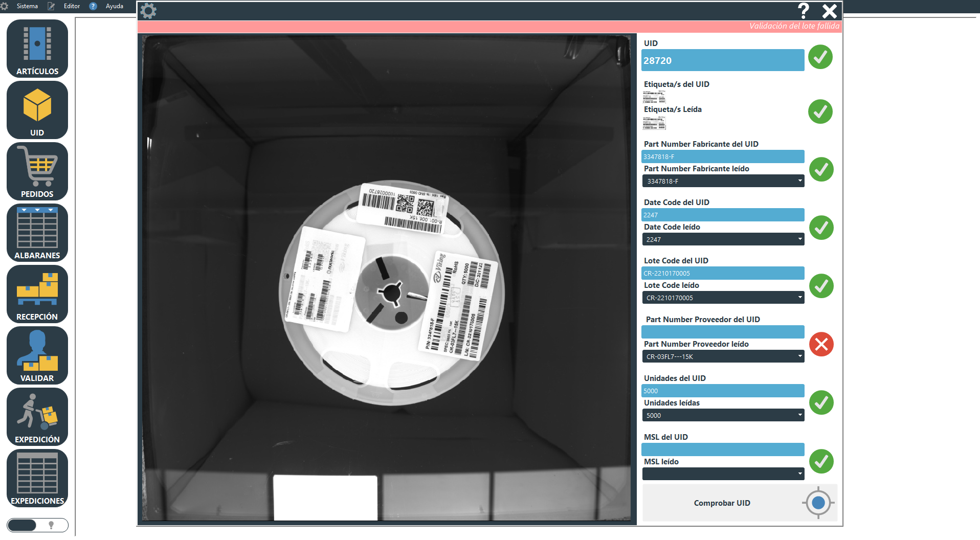Open the RECEPCIÓN module

[x=37, y=294]
